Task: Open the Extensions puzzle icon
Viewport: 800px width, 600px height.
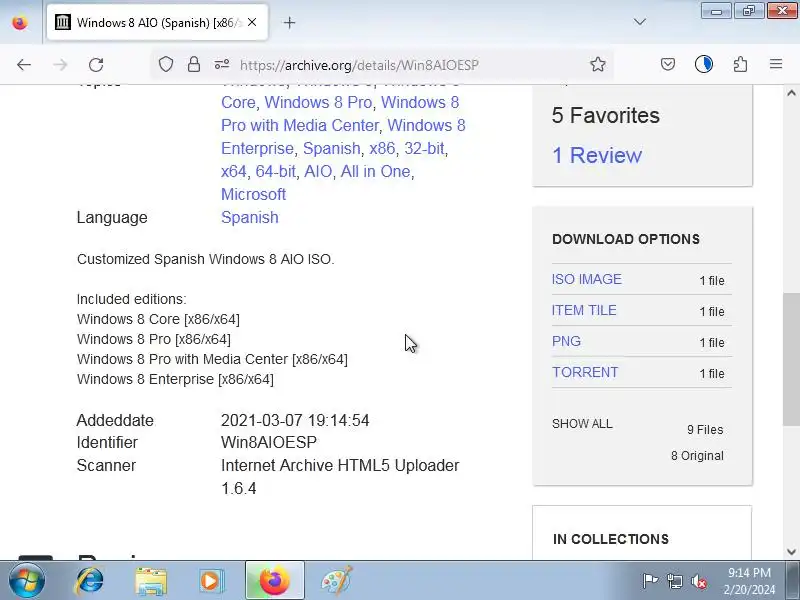Action: click(740, 64)
